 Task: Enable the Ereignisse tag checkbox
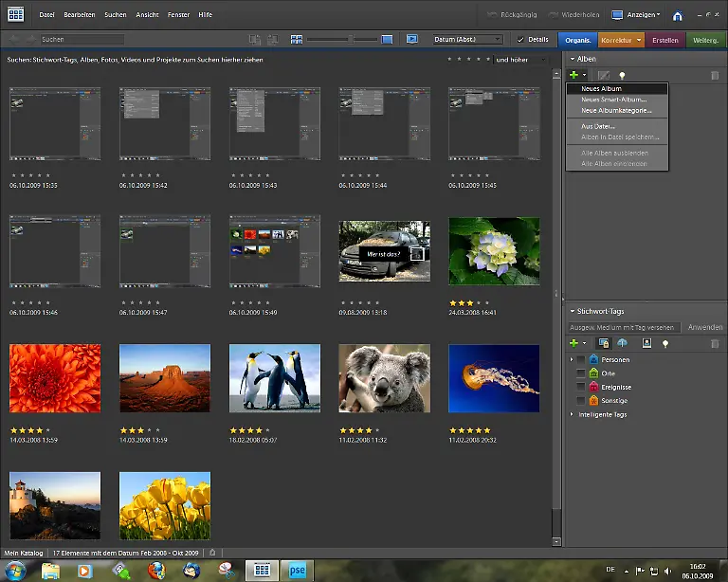[581, 387]
